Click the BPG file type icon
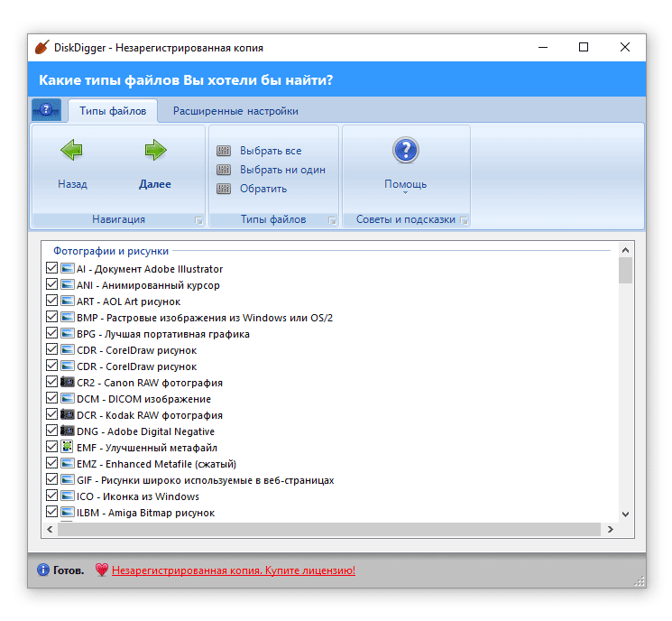 [68, 334]
